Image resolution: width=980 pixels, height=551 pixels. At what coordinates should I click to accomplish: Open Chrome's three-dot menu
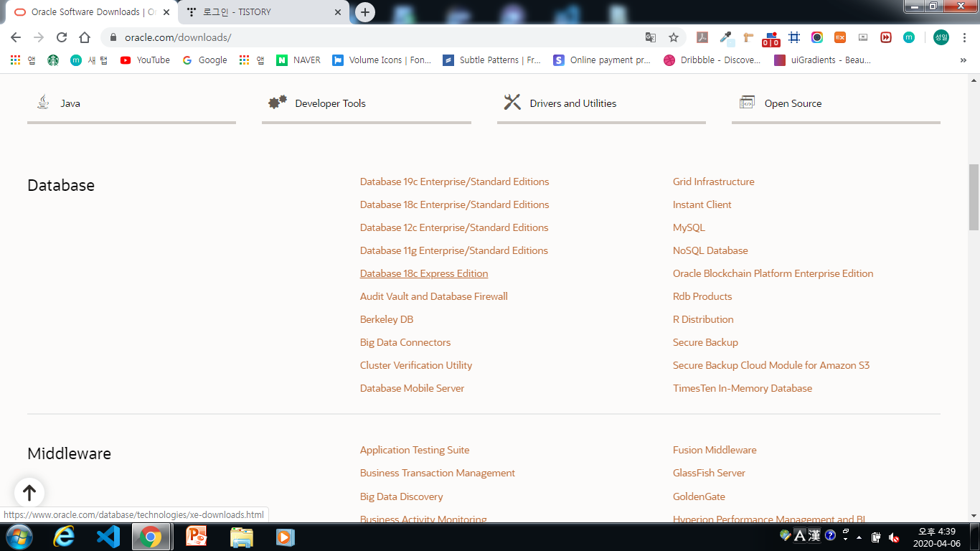pyautogui.click(x=963, y=37)
